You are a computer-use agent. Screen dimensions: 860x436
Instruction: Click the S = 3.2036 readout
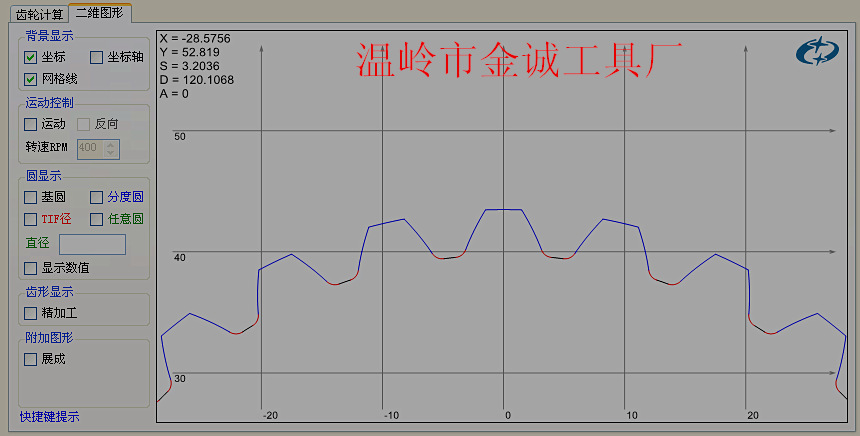coord(190,66)
